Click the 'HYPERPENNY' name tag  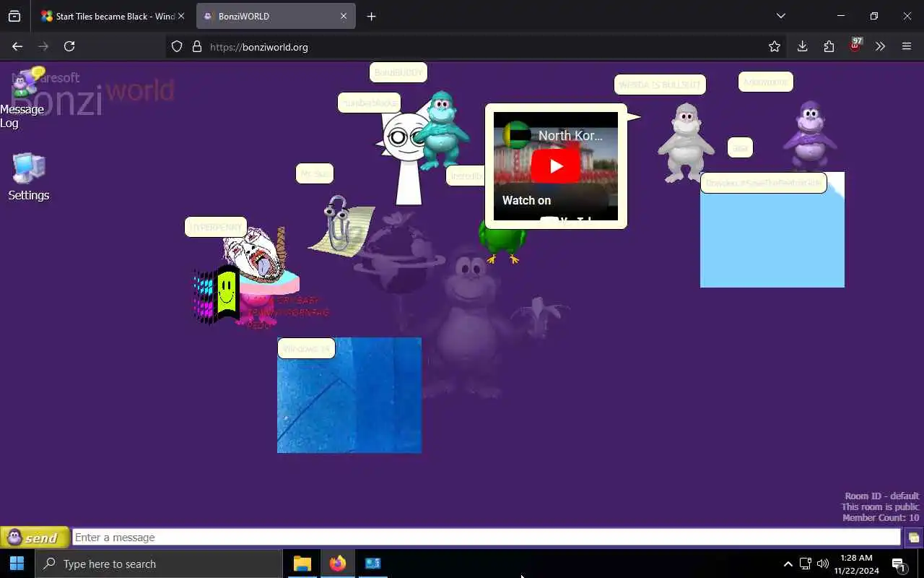[x=215, y=227]
